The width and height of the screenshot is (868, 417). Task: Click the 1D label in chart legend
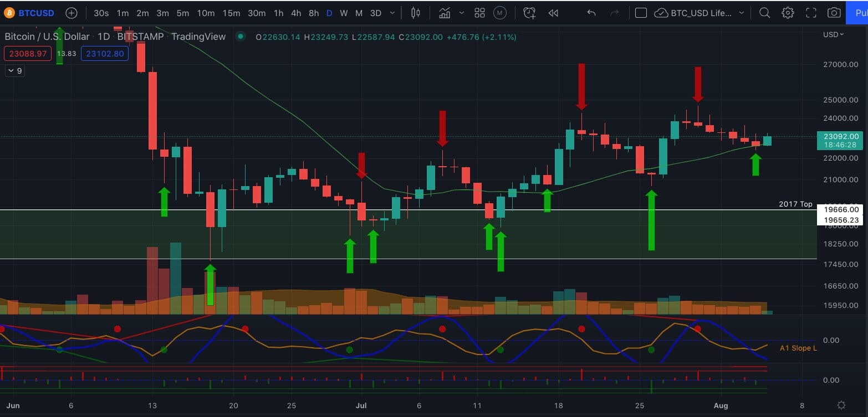[103, 37]
